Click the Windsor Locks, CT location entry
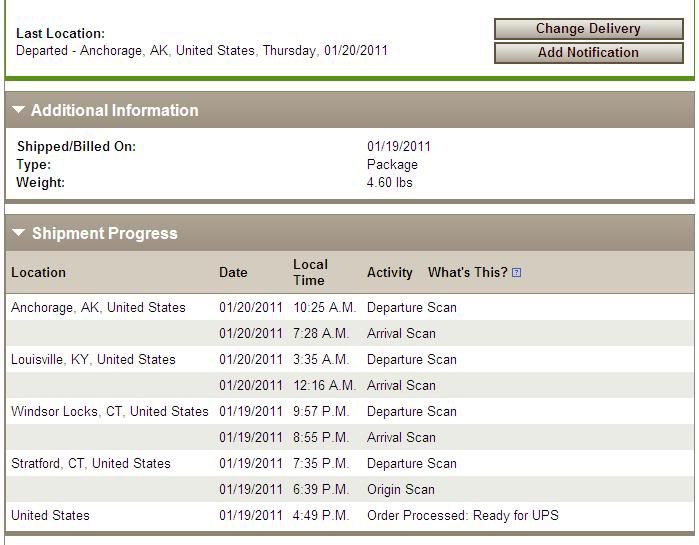 click(110, 411)
